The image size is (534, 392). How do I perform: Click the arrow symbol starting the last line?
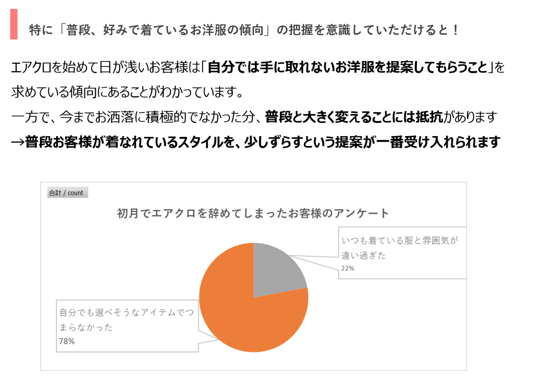coord(17,142)
